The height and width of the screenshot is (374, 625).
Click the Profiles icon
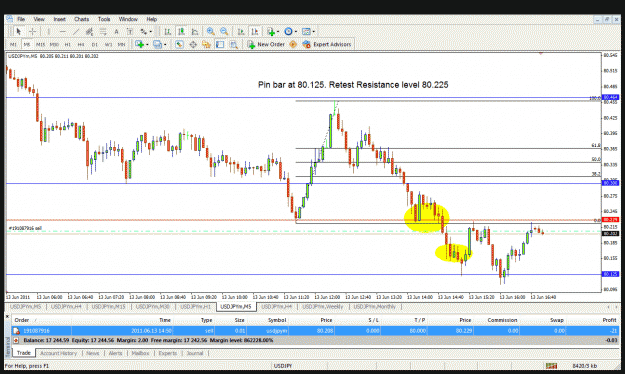tap(157, 44)
